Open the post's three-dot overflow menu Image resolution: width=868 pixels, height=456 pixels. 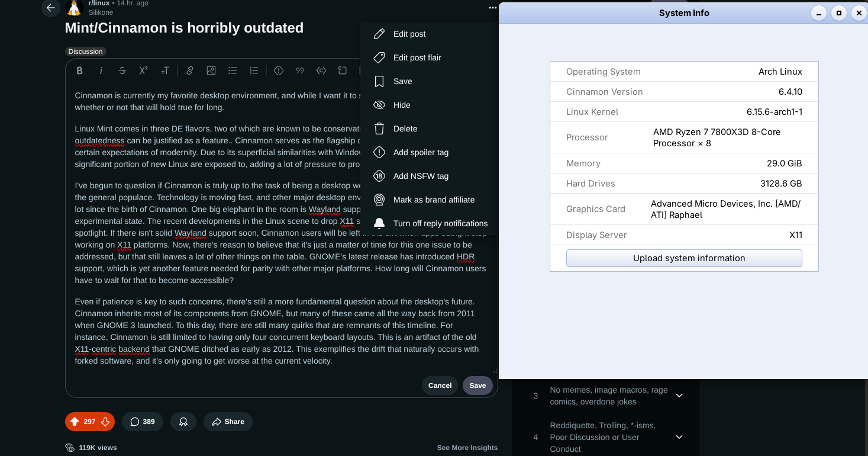pos(492,8)
